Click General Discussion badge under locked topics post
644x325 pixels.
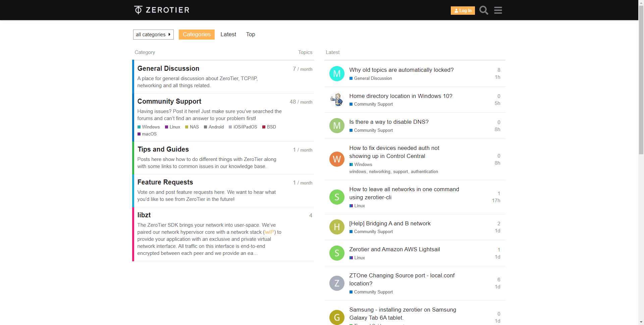tap(371, 78)
